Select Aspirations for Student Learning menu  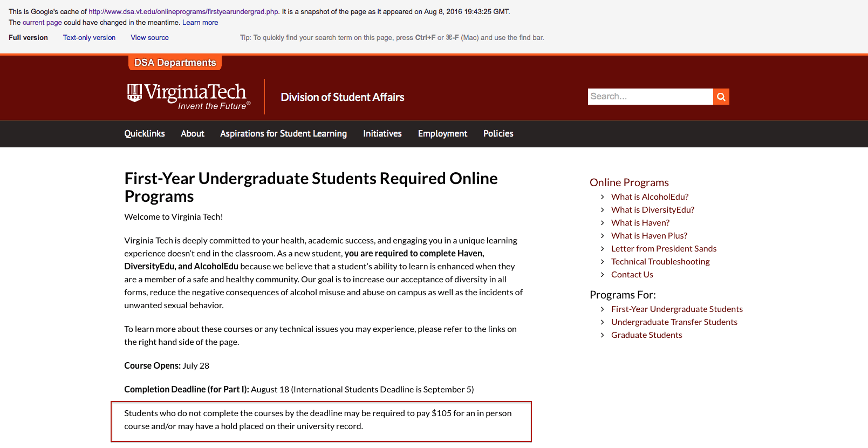pyautogui.click(x=283, y=133)
